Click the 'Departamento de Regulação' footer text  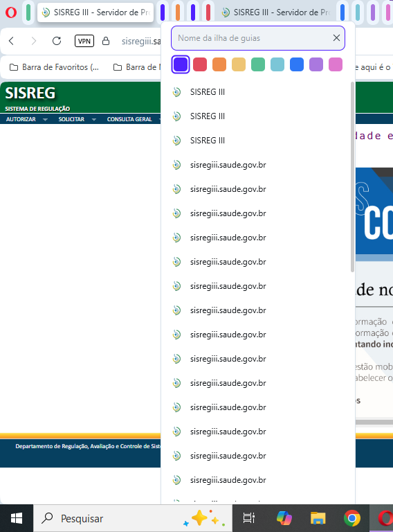click(x=88, y=446)
